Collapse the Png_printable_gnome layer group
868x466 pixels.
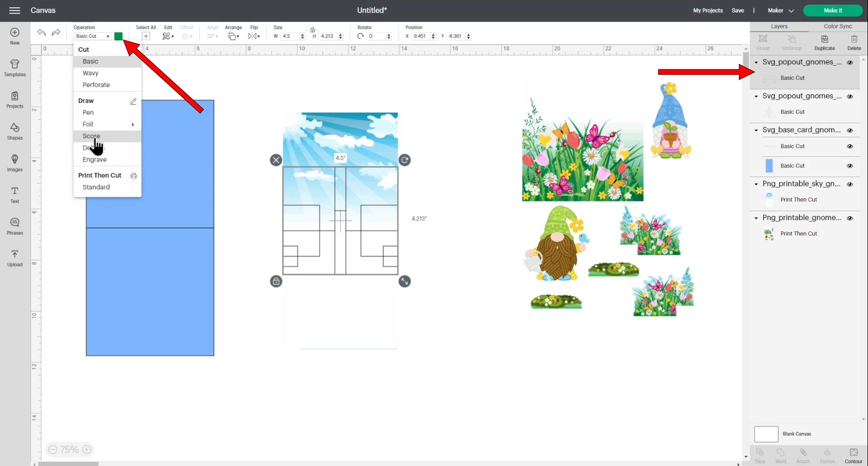pyautogui.click(x=756, y=219)
